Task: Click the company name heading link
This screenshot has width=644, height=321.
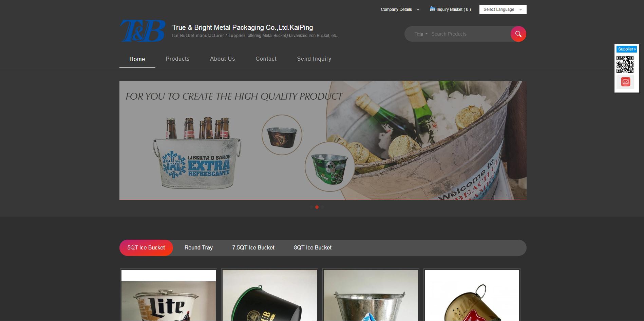Action: 242,27
